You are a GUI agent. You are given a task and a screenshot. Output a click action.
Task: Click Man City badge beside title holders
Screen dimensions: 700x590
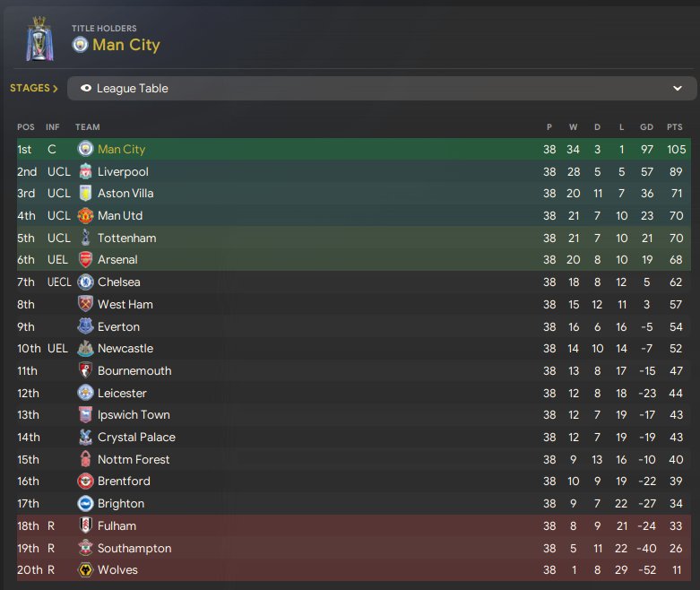[x=81, y=45]
